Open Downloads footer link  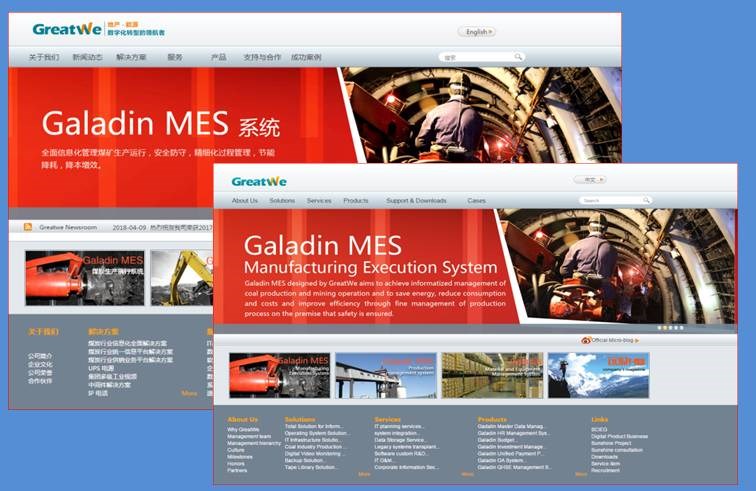click(605, 456)
